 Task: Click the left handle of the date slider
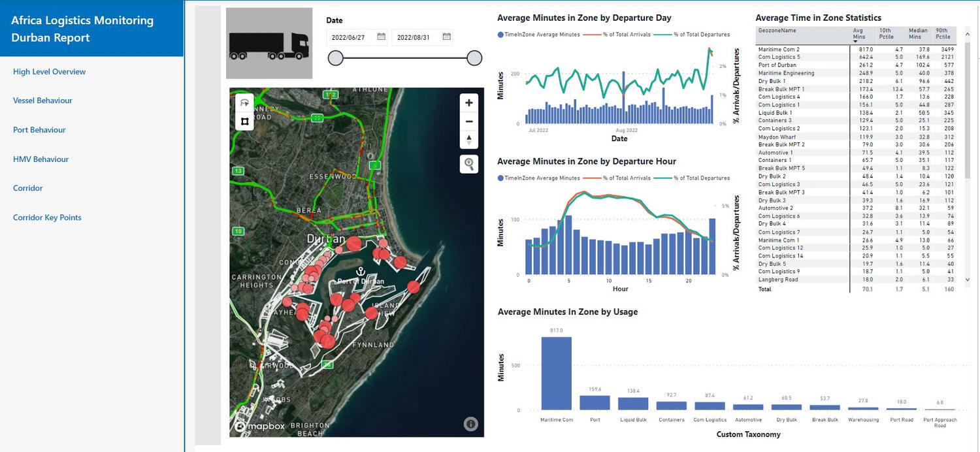pyautogui.click(x=335, y=58)
